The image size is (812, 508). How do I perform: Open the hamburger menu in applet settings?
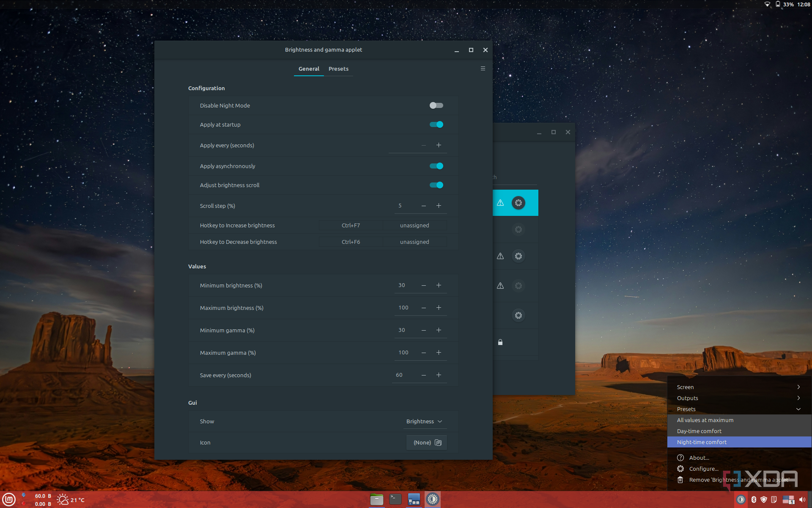(x=483, y=69)
